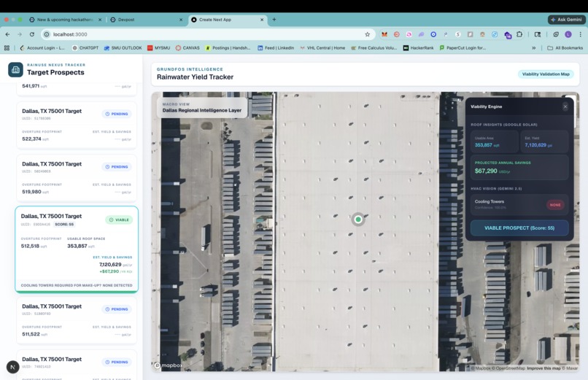Select the prospect card with 522,374 sqft
This screenshot has height=380, width=588.
coord(77,125)
